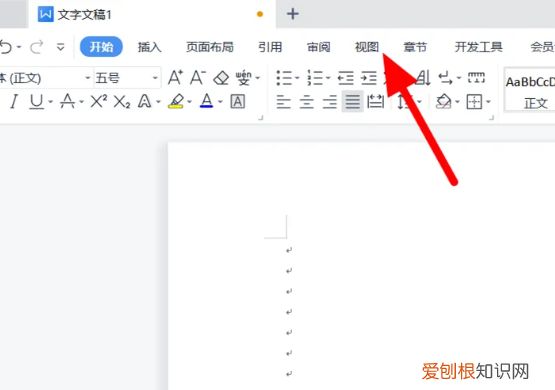Expand text effects dropdown arrow
The width and height of the screenshot is (555, 390).
(x=158, y=102)
